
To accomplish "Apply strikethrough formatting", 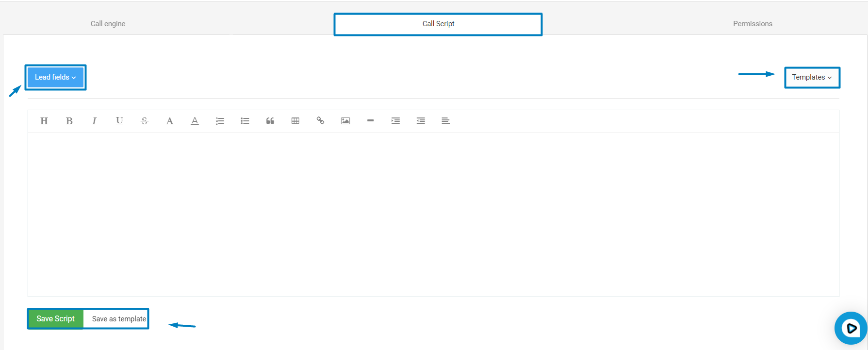I will [x=145, y=121].
